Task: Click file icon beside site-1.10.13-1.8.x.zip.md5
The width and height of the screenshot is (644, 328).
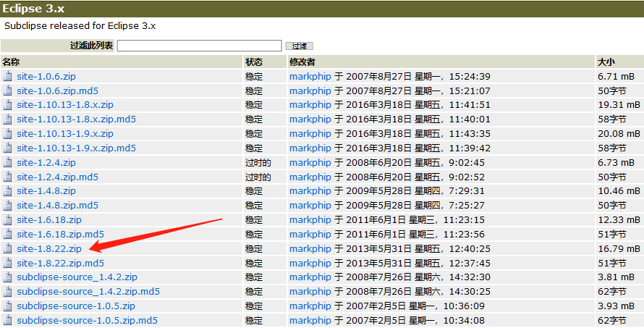Action: 8,119
